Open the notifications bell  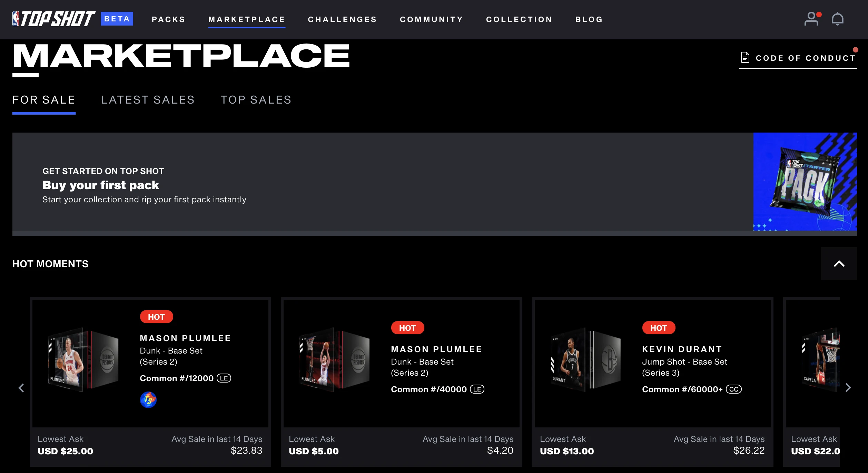838,19
